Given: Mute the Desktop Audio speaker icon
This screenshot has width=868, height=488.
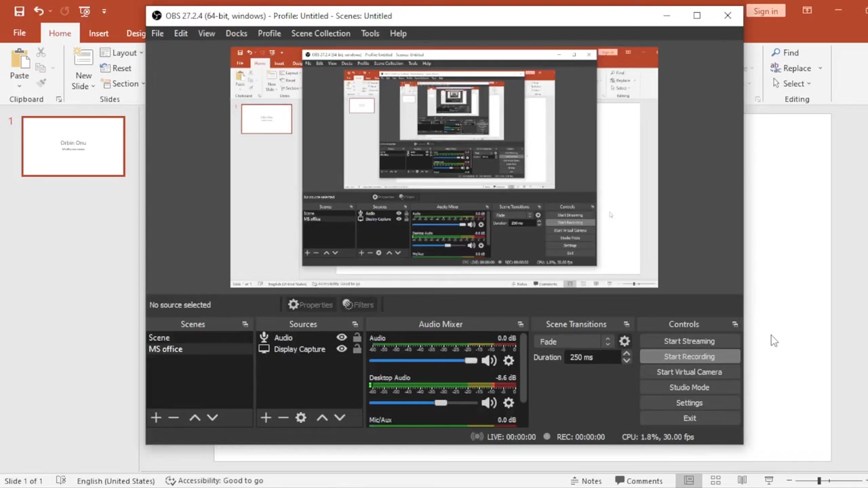Looking at the screenshot, I should tap(489, 403).
